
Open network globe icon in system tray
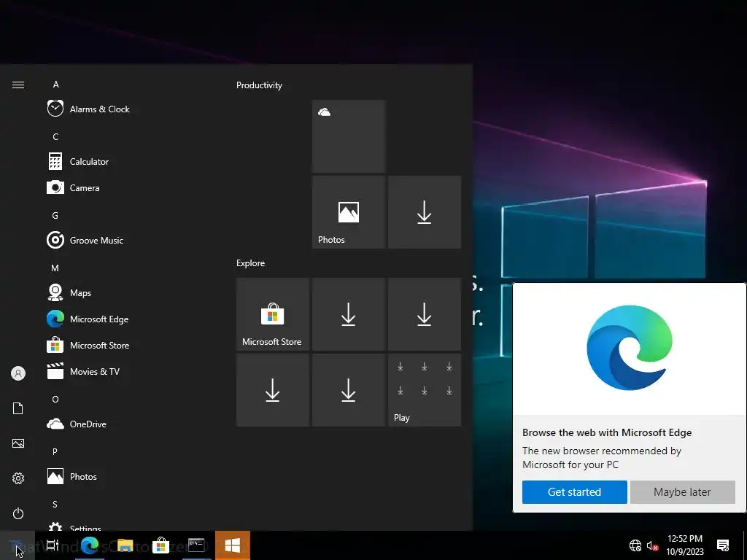tap(635, 545)
